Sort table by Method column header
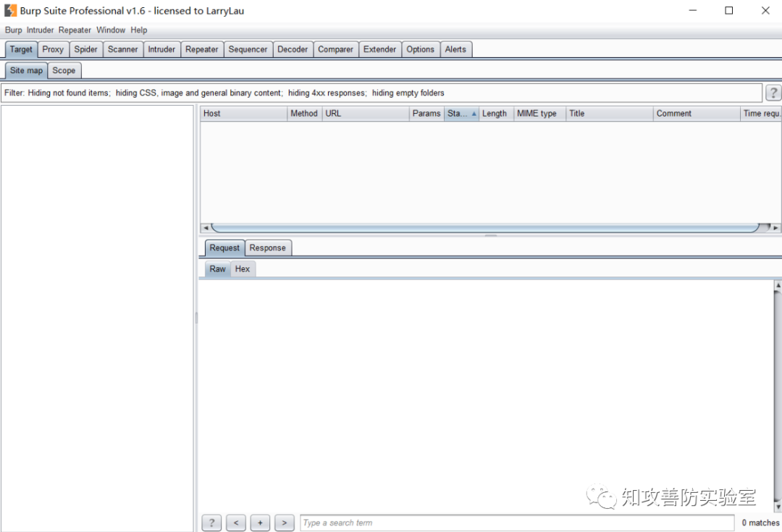The height and width of the screenshot is (532, 782). click(304, 114)
